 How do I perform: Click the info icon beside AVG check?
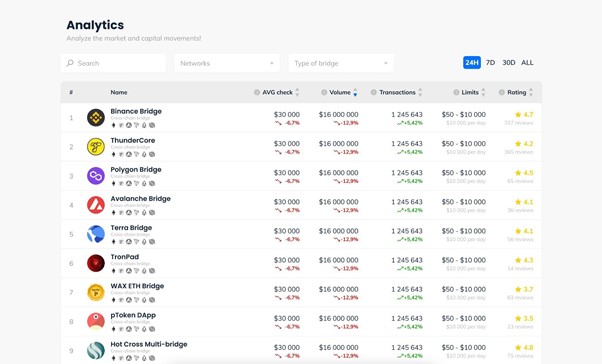[257, 92]
